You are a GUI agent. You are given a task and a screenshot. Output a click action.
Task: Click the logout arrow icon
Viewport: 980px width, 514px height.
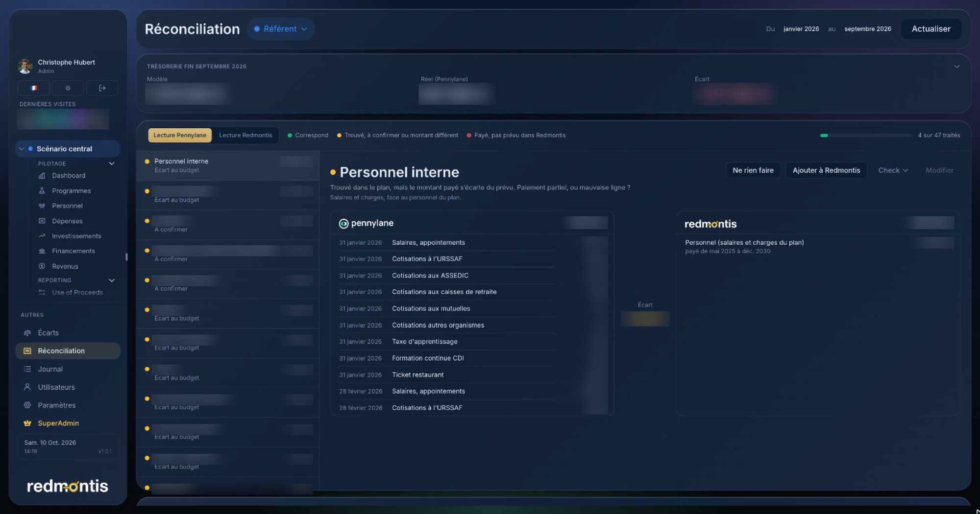point(102,88)
